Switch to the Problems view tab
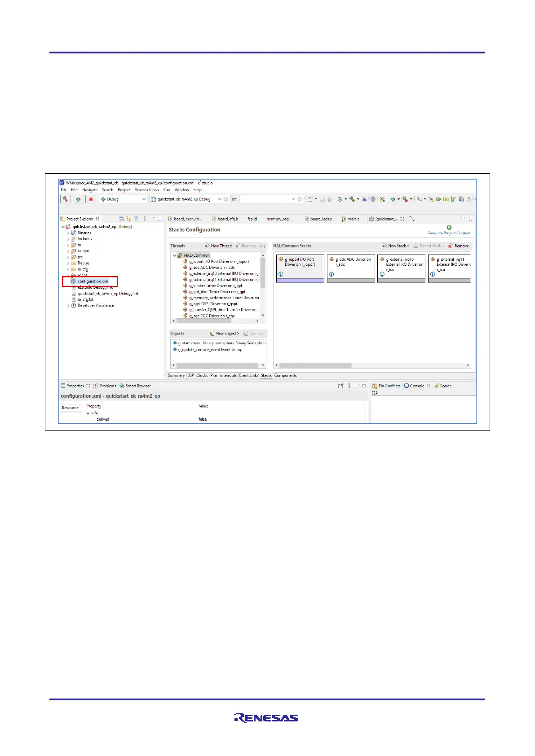 (105, 386)
